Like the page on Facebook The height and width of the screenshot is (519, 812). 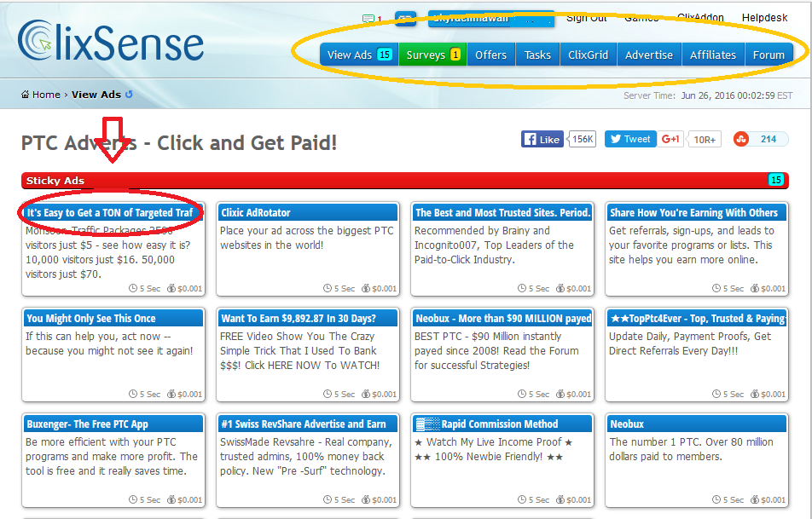pos(542,139)
